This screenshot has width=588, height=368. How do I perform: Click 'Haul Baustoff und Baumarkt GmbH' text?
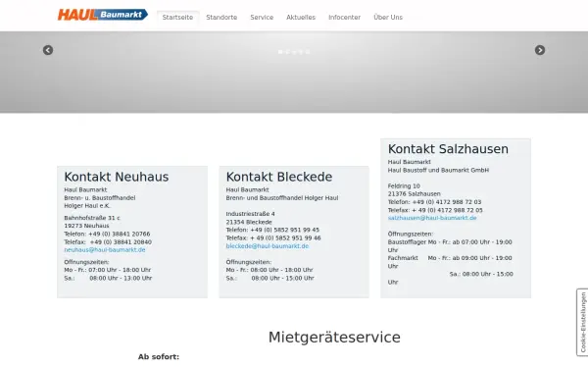click(x=438, y=170)
